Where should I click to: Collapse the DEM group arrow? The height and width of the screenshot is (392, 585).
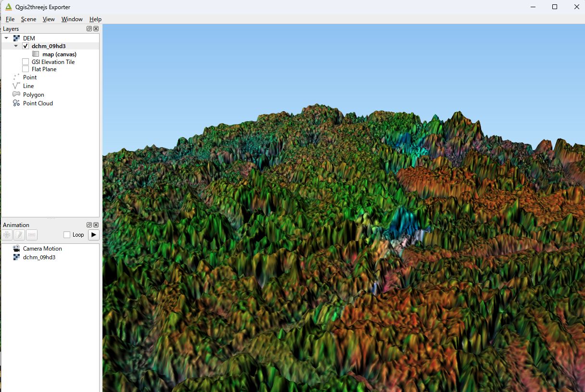[7, 38]
